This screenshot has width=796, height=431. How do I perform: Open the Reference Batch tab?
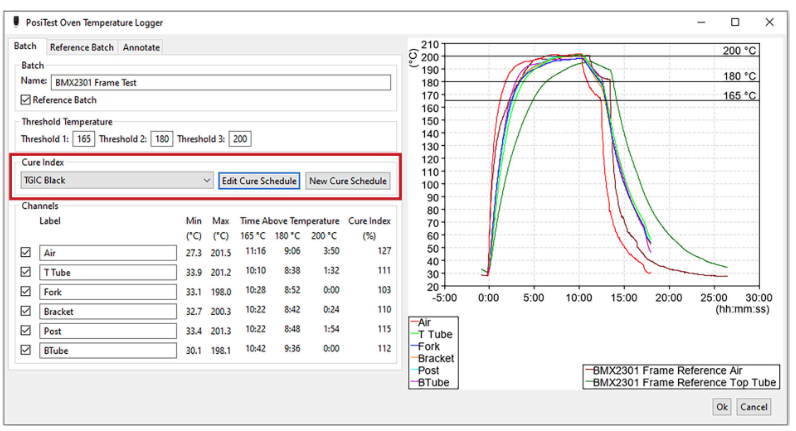point(82,47)
